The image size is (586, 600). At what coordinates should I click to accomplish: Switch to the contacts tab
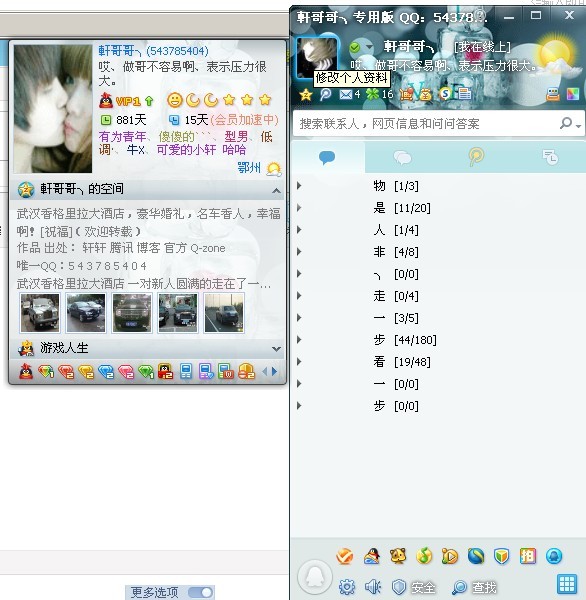[327, 157]
